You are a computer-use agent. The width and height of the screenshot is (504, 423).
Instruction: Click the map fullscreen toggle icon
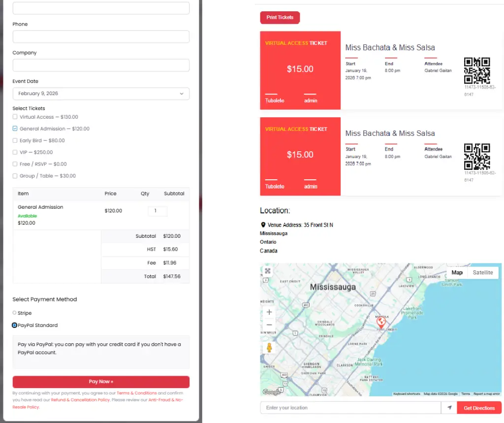tap(268, 271)
